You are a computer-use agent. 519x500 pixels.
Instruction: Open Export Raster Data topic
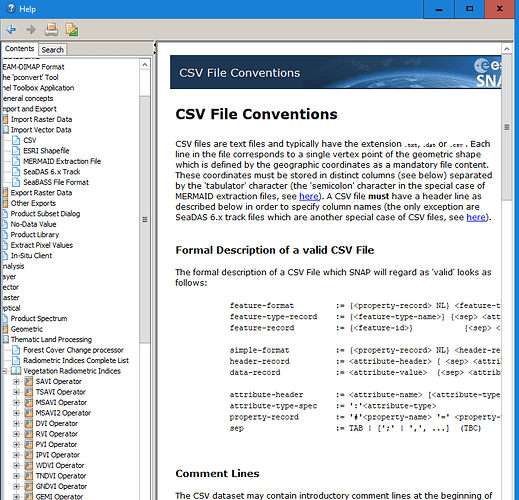[x=41, y=193]
